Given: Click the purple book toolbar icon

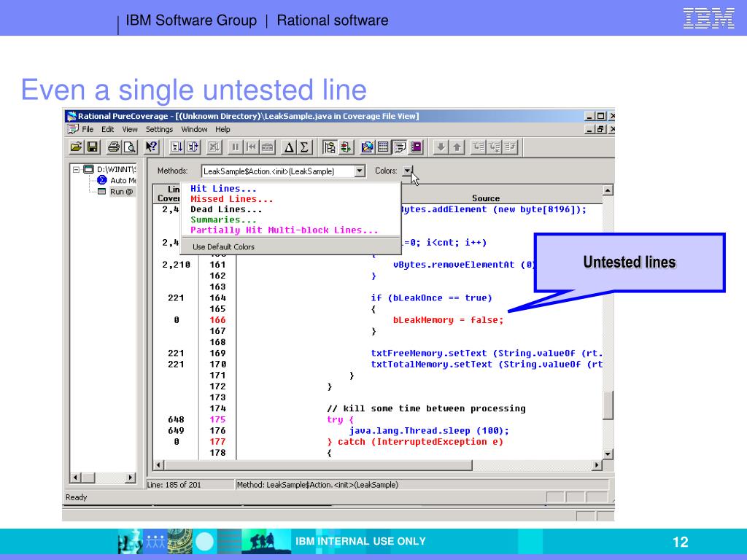Looking at the screenshot, I should click(416, 147).
